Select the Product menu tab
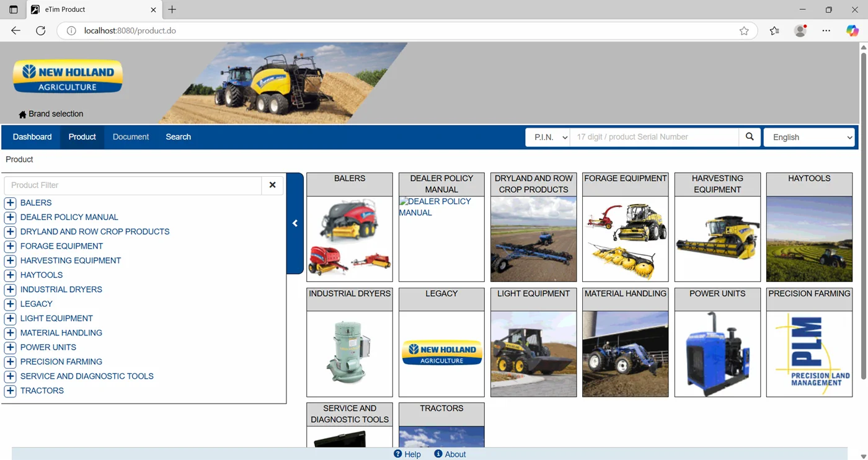 pos(82,137)
